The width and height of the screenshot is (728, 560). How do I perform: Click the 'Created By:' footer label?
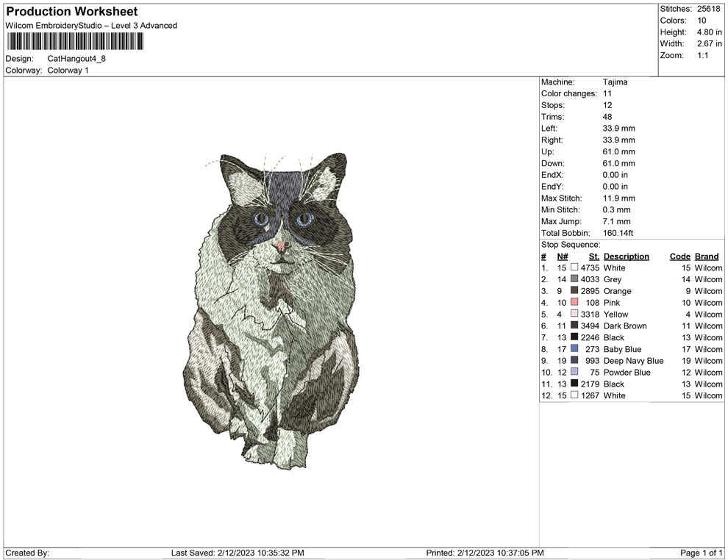coord(27,553)
